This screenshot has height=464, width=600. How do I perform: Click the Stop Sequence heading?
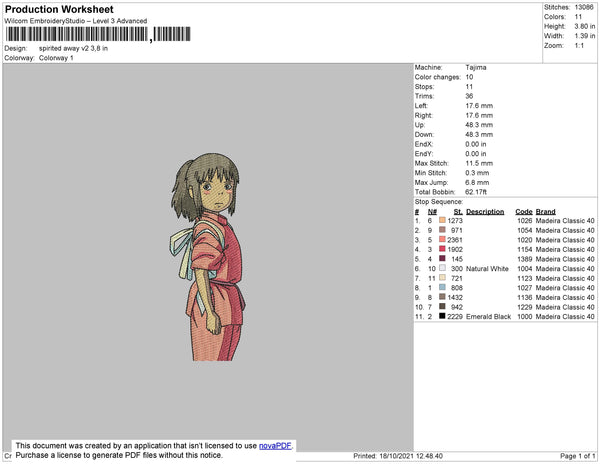[x=441, y=202]
